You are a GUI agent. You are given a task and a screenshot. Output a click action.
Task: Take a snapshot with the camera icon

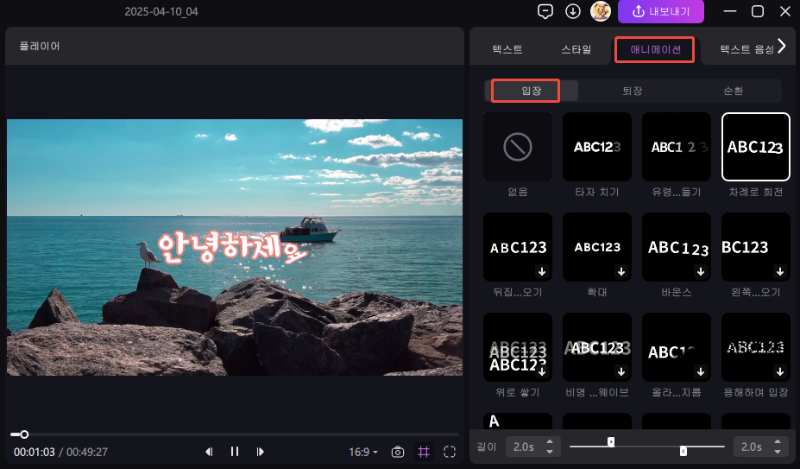tap(397, 452)
